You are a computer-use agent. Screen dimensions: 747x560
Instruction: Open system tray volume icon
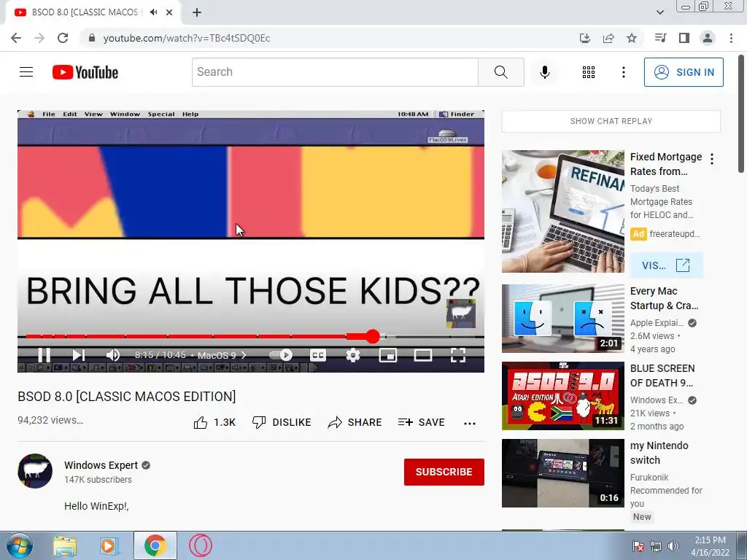[673, 546]
